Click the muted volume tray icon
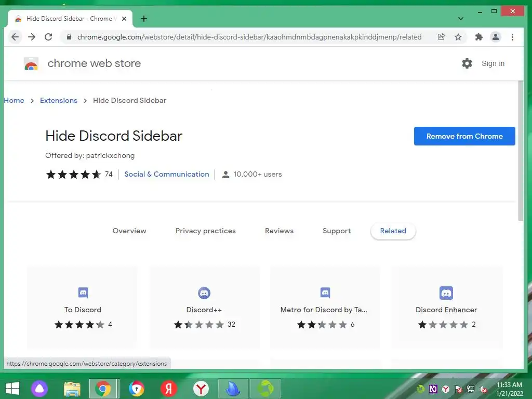532x399 pixels. coord(483,389)
